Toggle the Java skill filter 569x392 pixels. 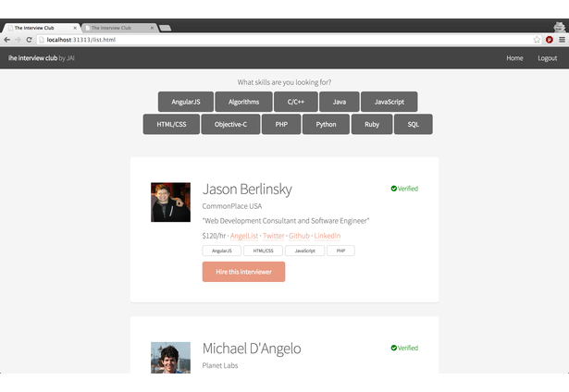pos(340,102)
